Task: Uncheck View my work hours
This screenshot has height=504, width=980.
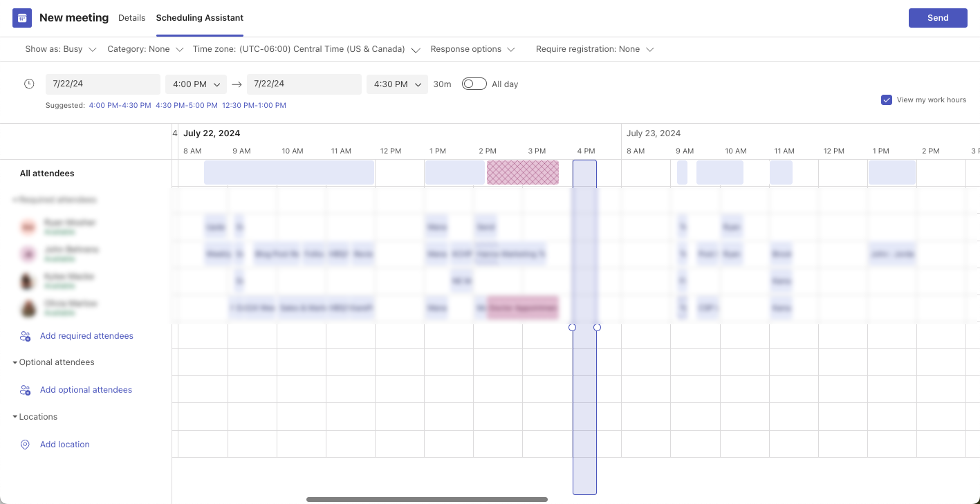Action: (x=887, y=100)
